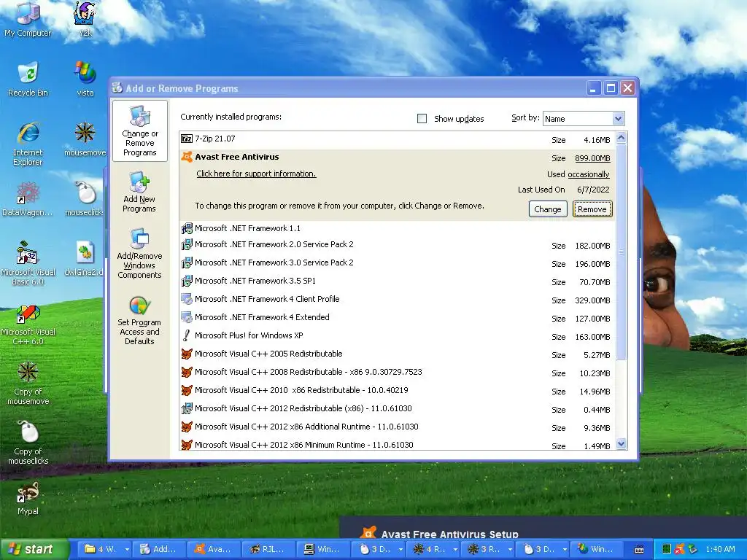The image size is (747, 560).
Task: Click the 899.00MB size link
Action: tap(592, 158)
